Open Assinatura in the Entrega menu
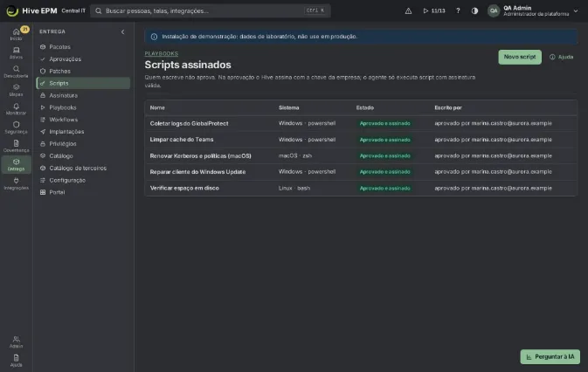Image resolution: width=588 pixels, height=372 pixels. tap(83, 95)
